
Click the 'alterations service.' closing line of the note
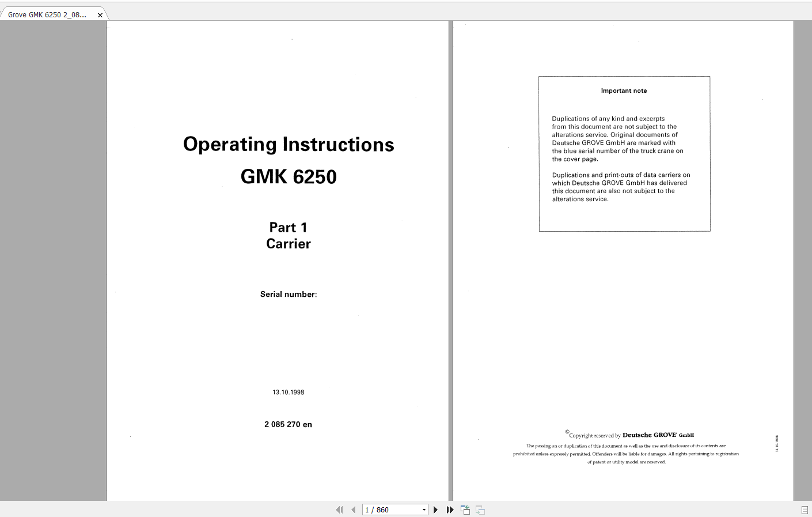pyautogui.click(x=580, y=199)
